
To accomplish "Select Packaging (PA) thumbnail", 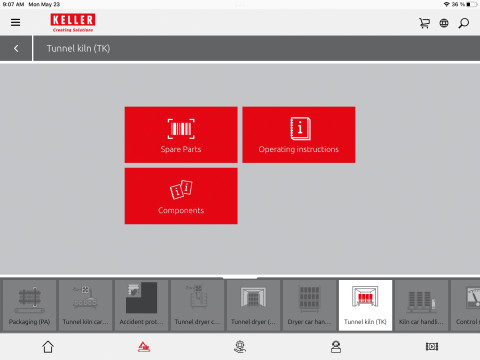I will pos(29,305).
